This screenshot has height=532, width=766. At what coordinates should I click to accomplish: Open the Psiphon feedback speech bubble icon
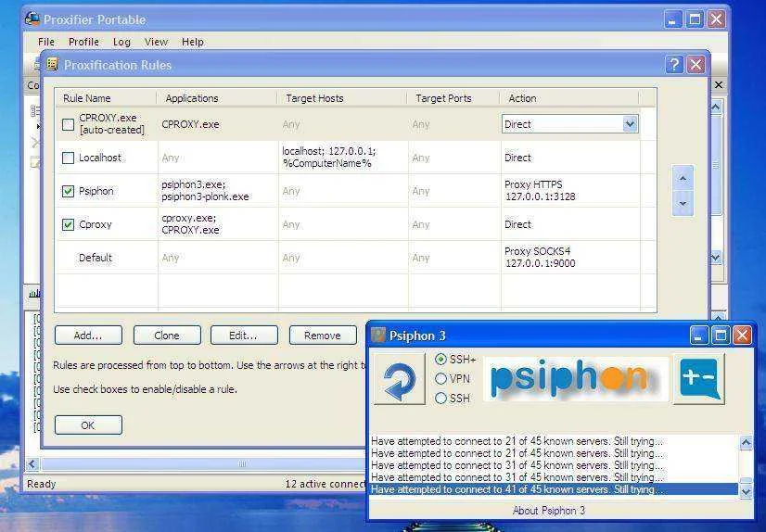pos(699,378)
